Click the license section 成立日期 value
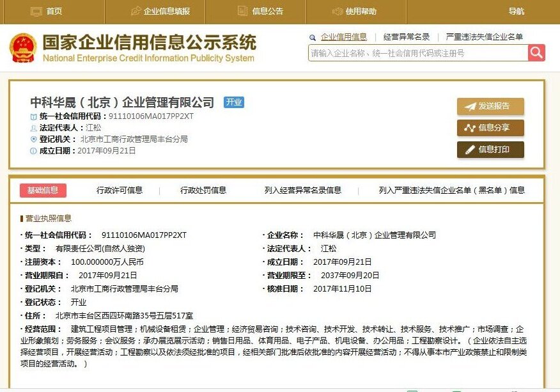Screen dimensions: 560x392 click(342, 262)
